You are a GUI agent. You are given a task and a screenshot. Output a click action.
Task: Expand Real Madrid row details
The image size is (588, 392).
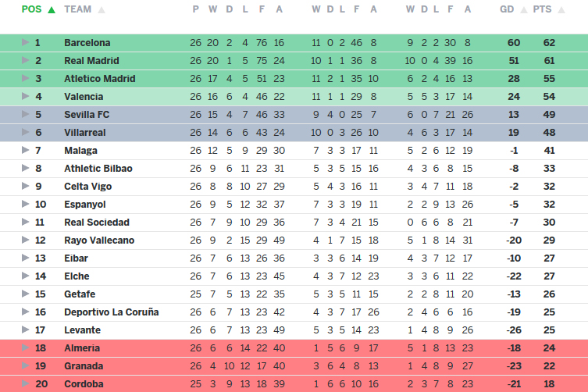coord(25,61)
